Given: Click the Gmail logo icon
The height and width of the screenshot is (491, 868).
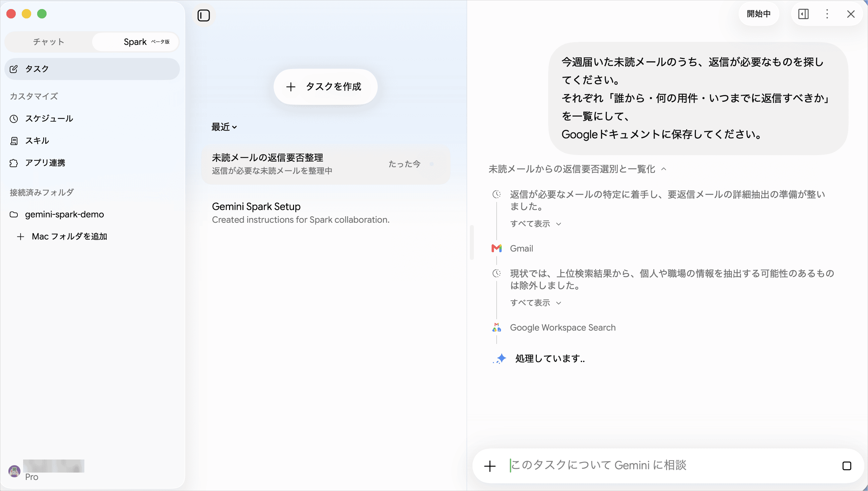Looking at the screenshot, I should click(497, 249).
